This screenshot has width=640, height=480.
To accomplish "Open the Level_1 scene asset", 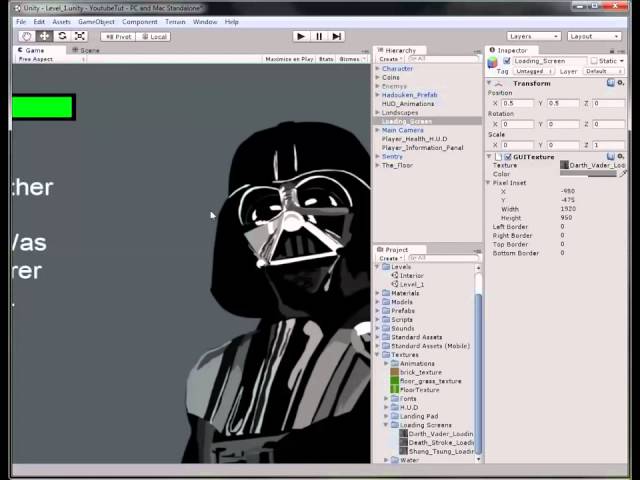I will coord(412,284).
